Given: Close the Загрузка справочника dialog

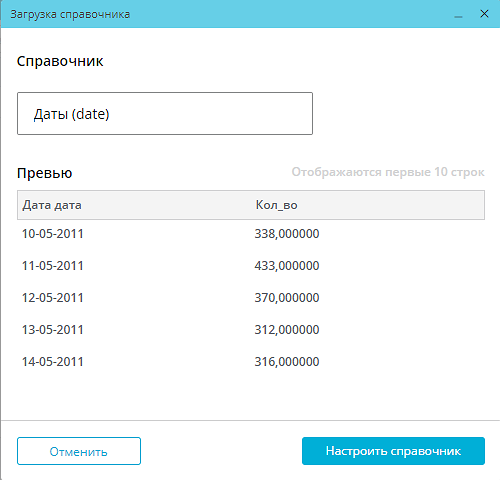Looking at the screenshot, I should 484,14.
